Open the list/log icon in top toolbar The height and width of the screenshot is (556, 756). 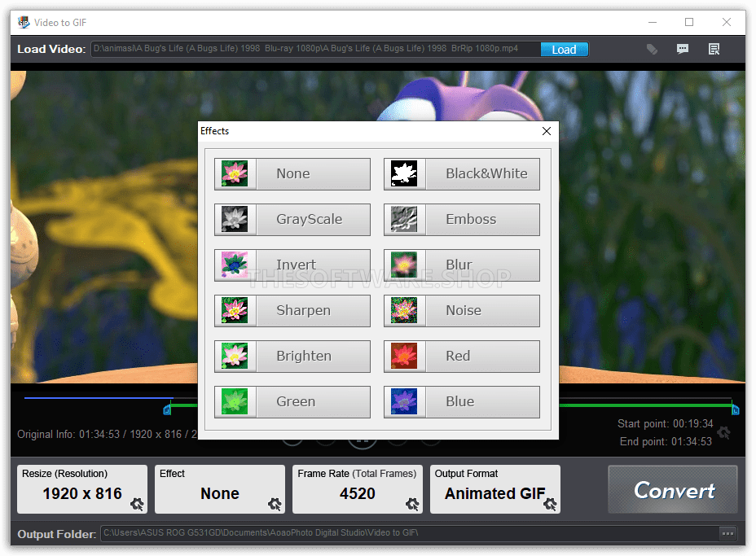714,49
